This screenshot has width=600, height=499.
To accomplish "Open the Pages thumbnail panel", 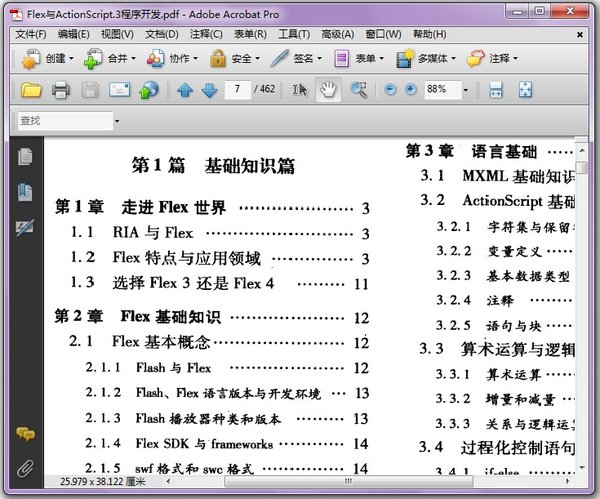I will tap(25, 156).
